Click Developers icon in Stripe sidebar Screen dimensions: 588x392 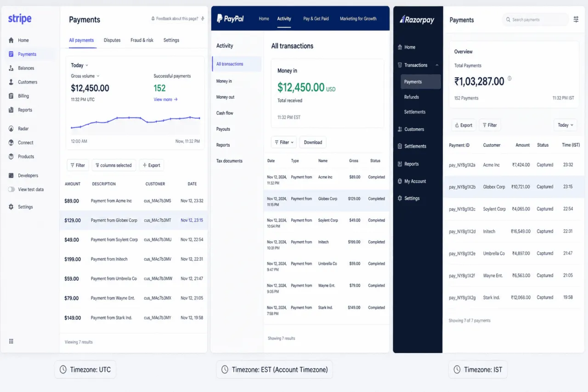tap(11, 176)
